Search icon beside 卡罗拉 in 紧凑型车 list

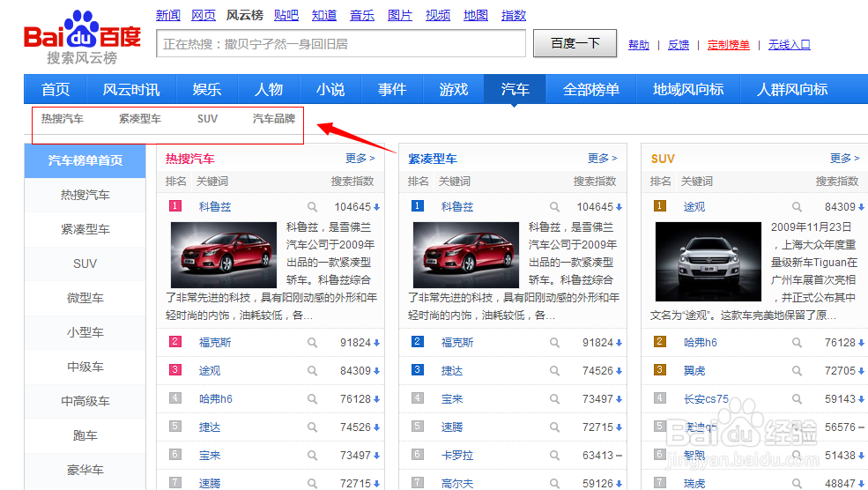[554, 456]
